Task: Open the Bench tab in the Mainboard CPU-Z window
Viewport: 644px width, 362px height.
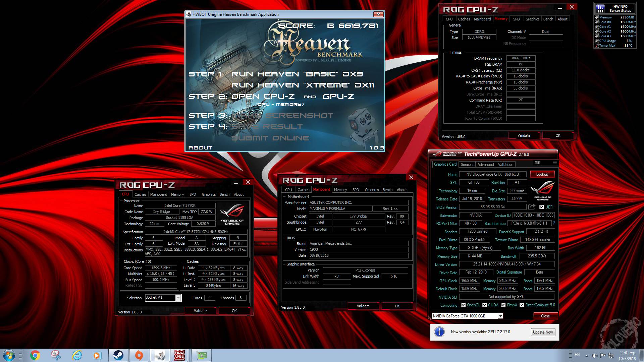Action: pyautogui.click(x=387, y=190)
